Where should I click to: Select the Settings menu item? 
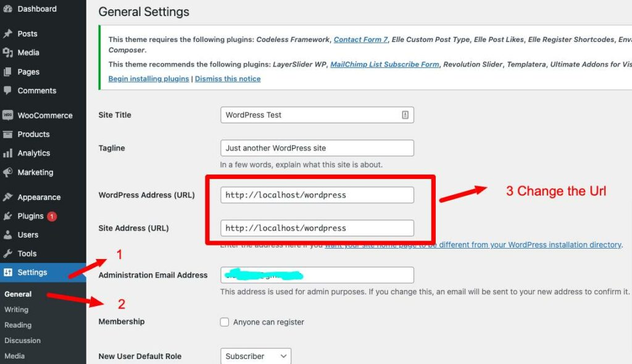32,272
